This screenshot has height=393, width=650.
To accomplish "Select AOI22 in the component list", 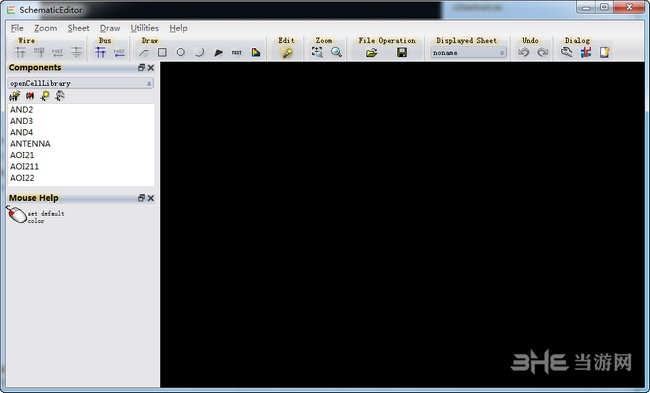I will click(81, 178).
